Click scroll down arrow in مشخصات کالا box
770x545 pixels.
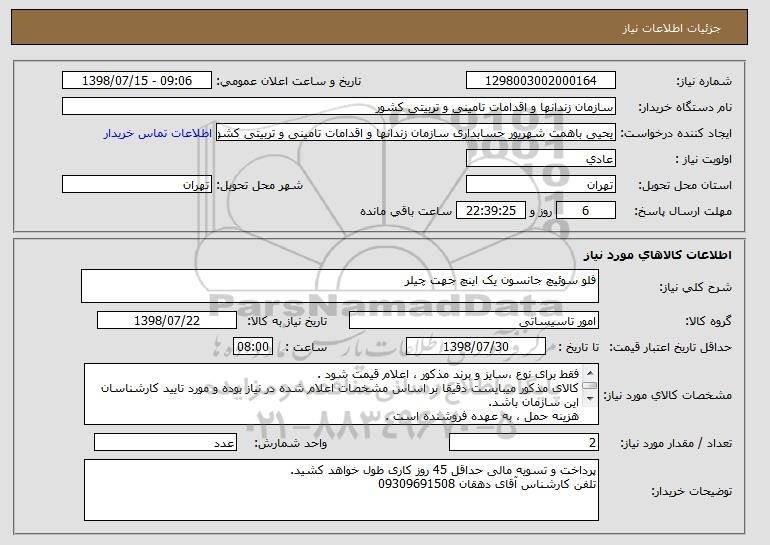tap(590, 398)
